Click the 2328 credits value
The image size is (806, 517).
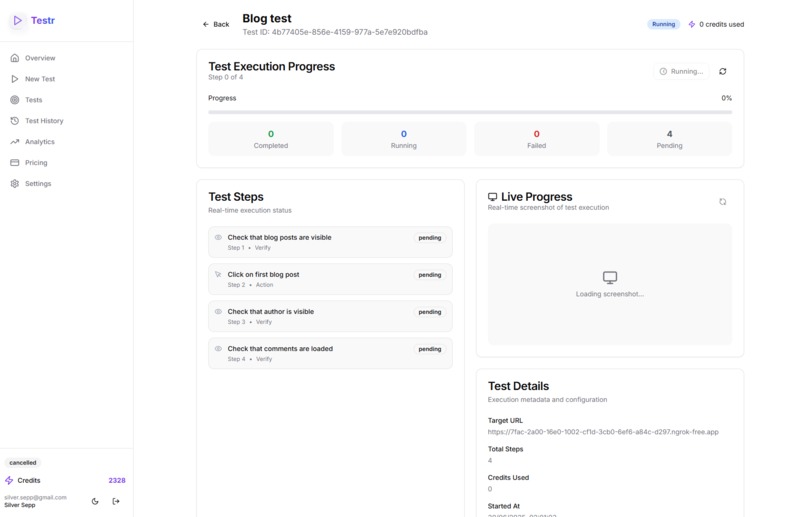(x=117, y=481)
